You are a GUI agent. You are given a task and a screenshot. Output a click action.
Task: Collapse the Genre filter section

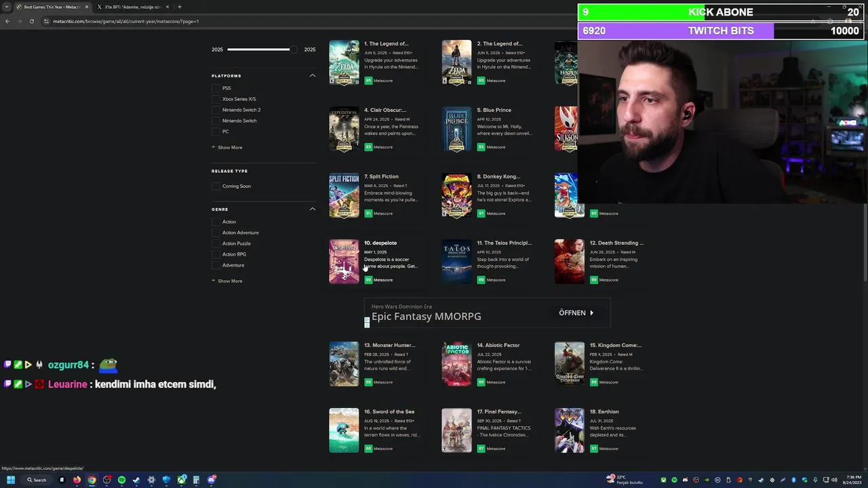[313, 209]
